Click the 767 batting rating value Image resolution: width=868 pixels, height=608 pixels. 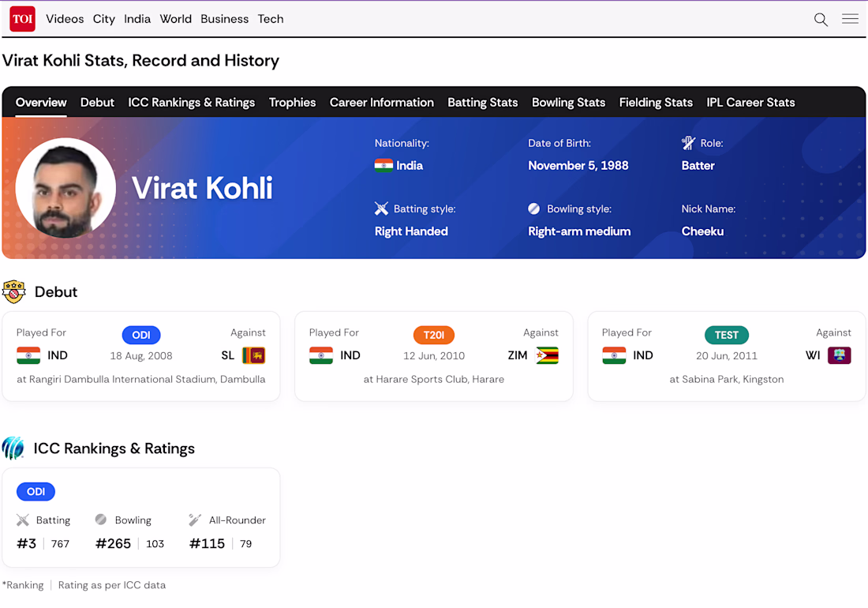click(x=60, y=544)
